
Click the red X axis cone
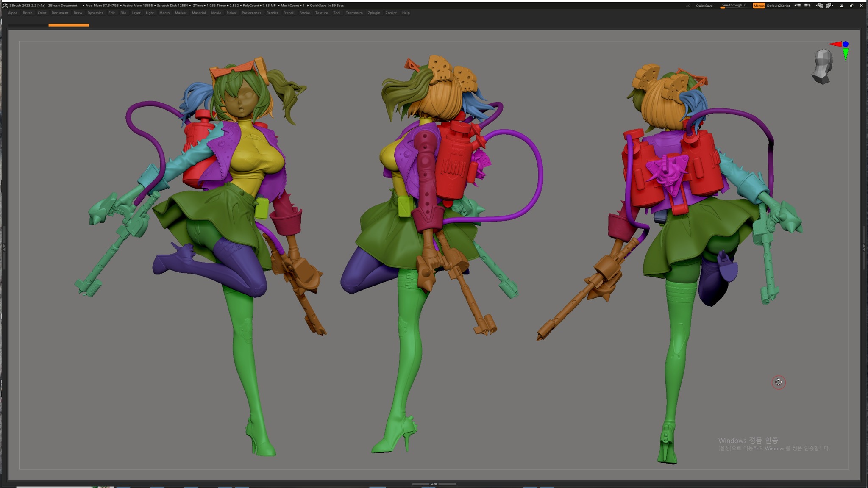click(x=835, y=44)
